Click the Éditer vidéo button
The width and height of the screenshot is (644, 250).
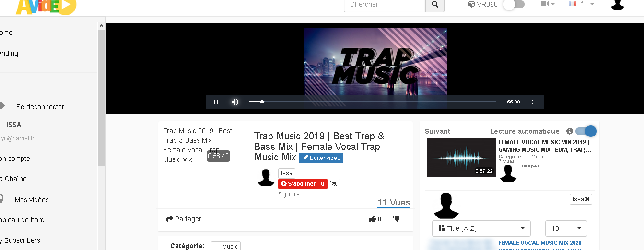[321, 158]
